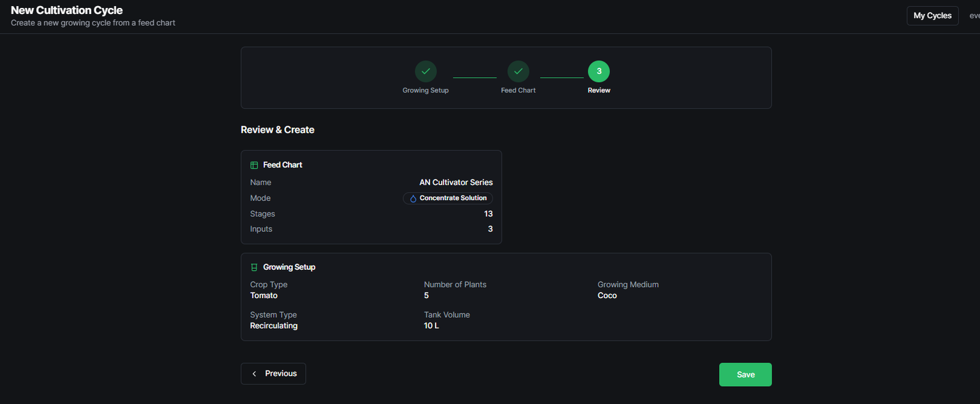Click the Mode label in Feed Chart card
This screenshot has width=980, height=404.
click(x=260, y=198)
